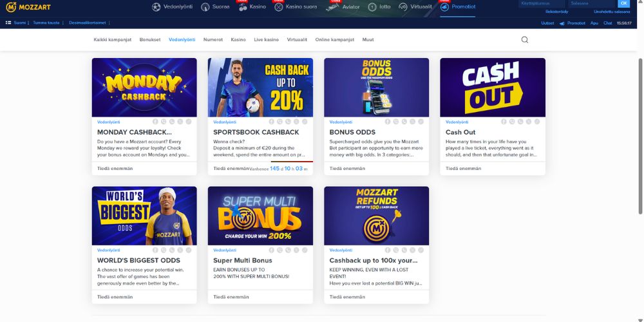Click the Vanhenee countdown on Sportsbook Cashback
The image size is (644, 322).
click(278, 168)
